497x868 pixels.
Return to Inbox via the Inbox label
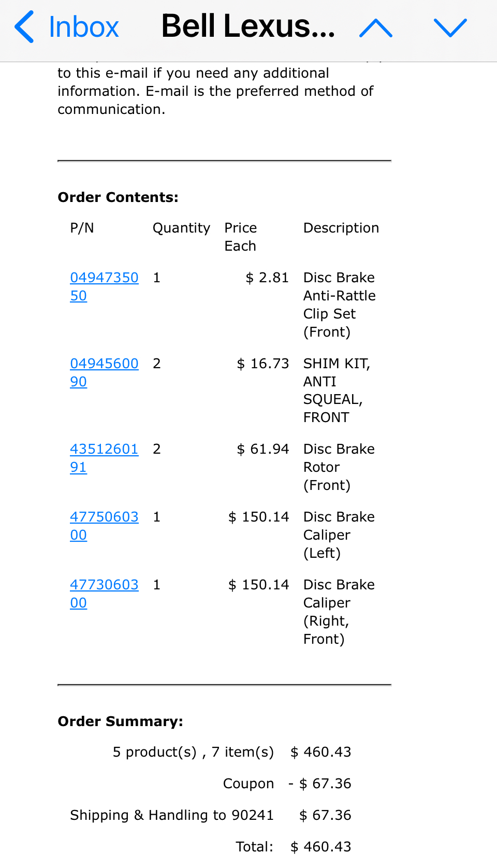click(83, 27)
